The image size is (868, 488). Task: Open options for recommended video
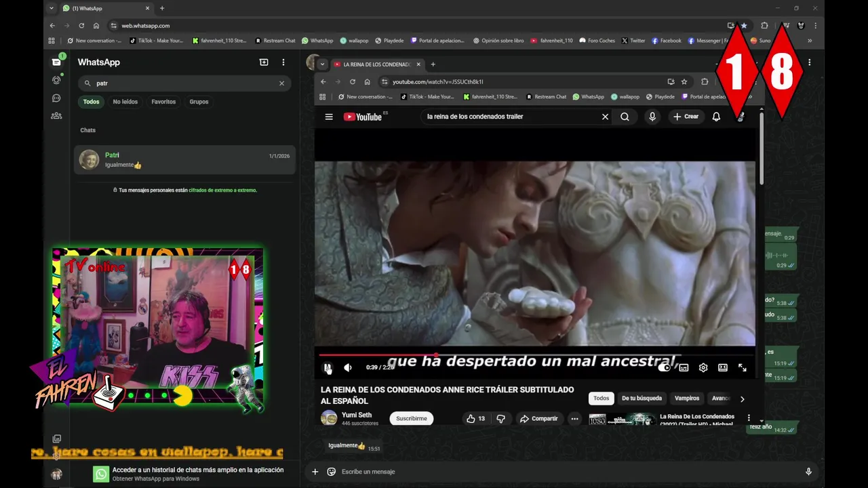click(x=749, y=418)
